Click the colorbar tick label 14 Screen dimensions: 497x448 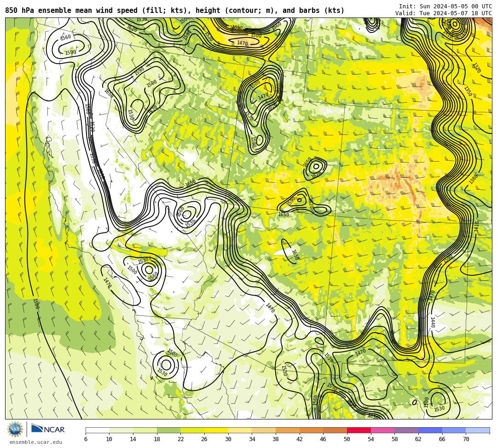click(x=133, y=439)
